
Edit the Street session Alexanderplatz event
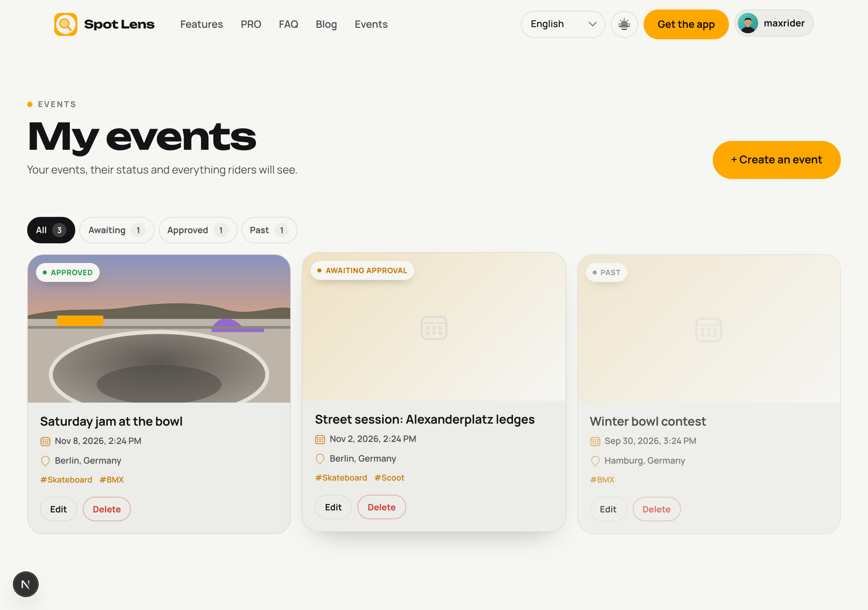(x=333, y=507)
